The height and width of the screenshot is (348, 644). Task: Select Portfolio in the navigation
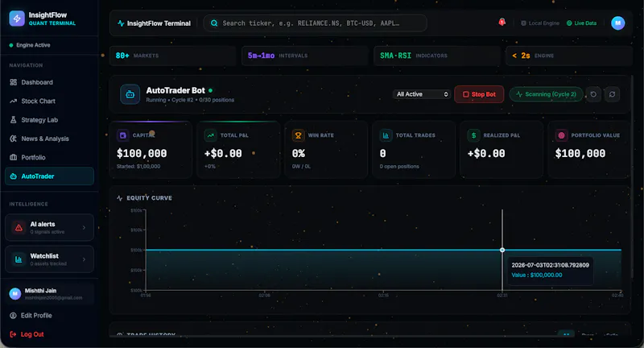click(49, 157)
